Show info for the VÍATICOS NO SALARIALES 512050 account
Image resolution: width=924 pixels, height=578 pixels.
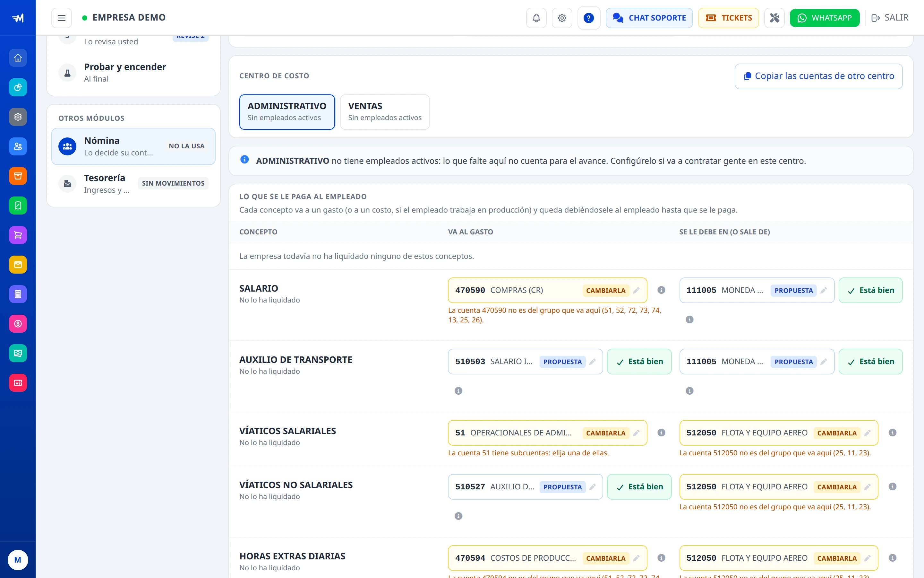coord(892,486)
